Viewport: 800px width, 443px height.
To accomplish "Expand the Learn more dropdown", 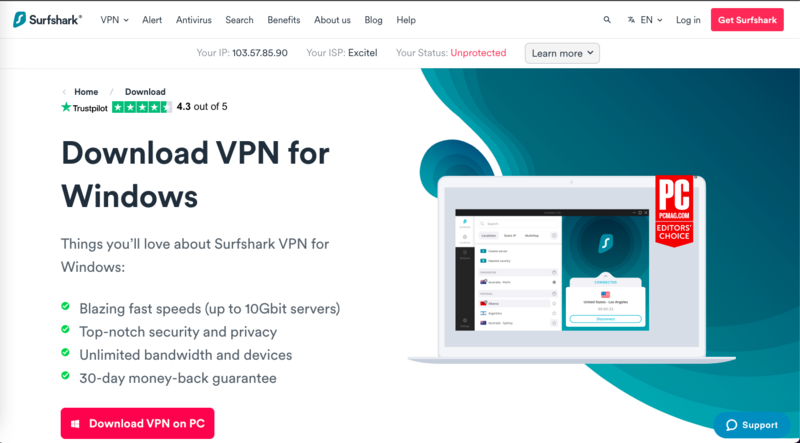I will pyautogui.click(x=562, y=53).
